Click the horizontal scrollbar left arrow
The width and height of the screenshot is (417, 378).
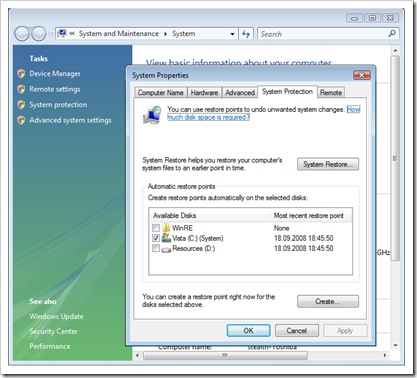[137, 355]
